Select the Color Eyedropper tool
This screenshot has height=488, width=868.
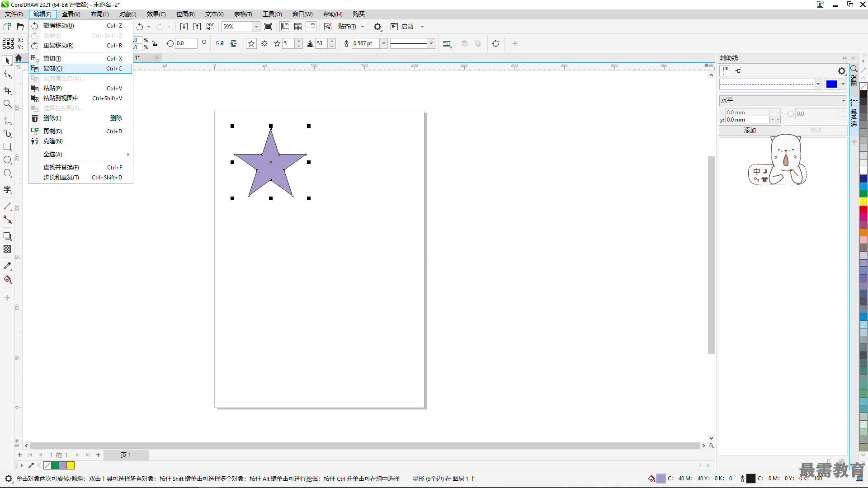7,266
